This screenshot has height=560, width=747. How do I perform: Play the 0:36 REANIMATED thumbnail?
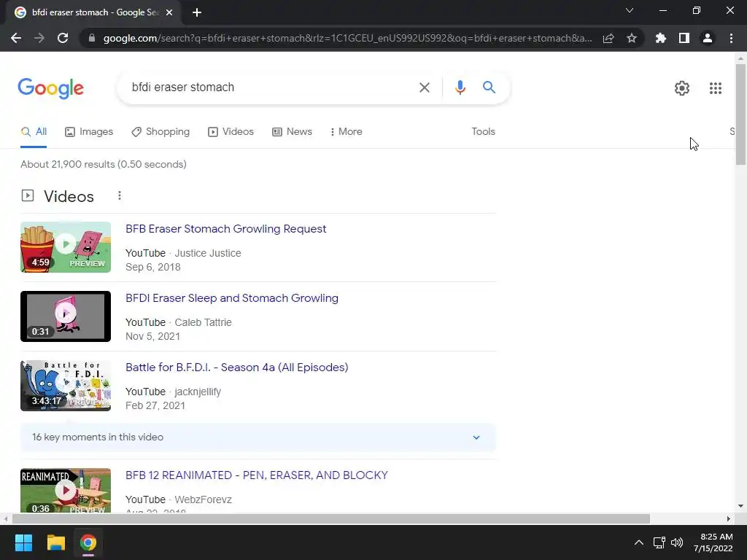tap(66, 491)
